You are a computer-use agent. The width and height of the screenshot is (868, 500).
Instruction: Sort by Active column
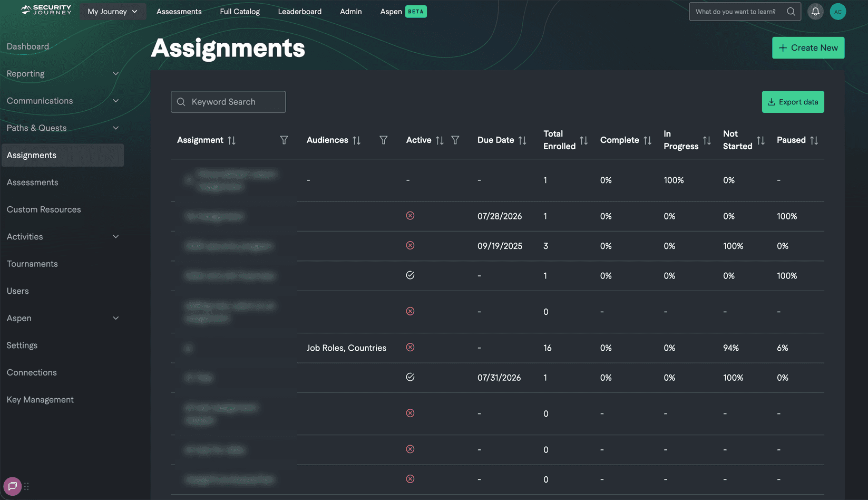click(440, 140)
